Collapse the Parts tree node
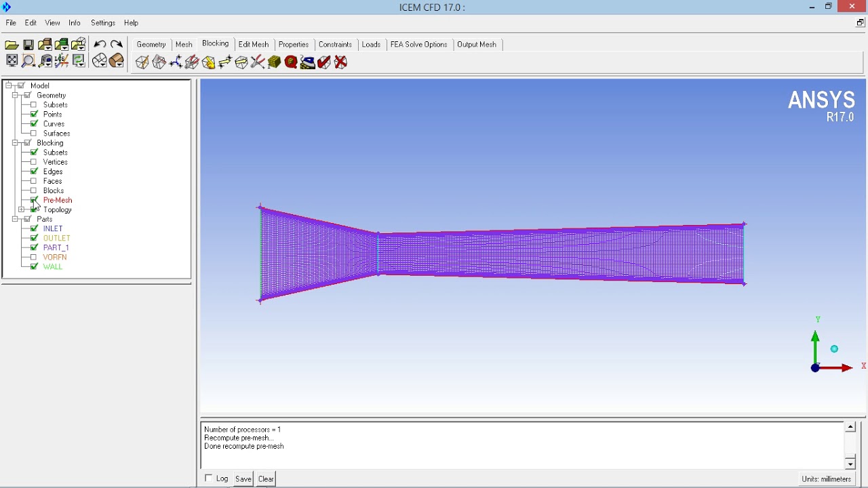The height and width of the screenshot is (488, 868). tap(15, 219)
